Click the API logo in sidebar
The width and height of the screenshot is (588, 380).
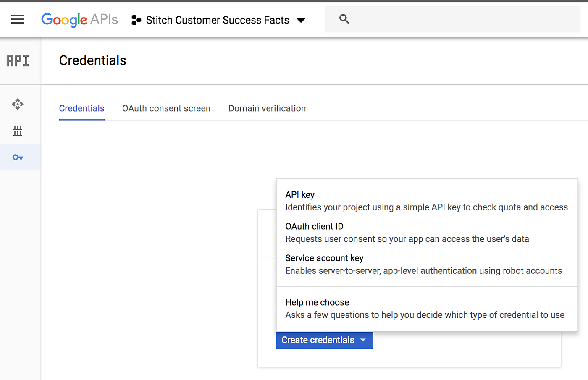(18, 61)
